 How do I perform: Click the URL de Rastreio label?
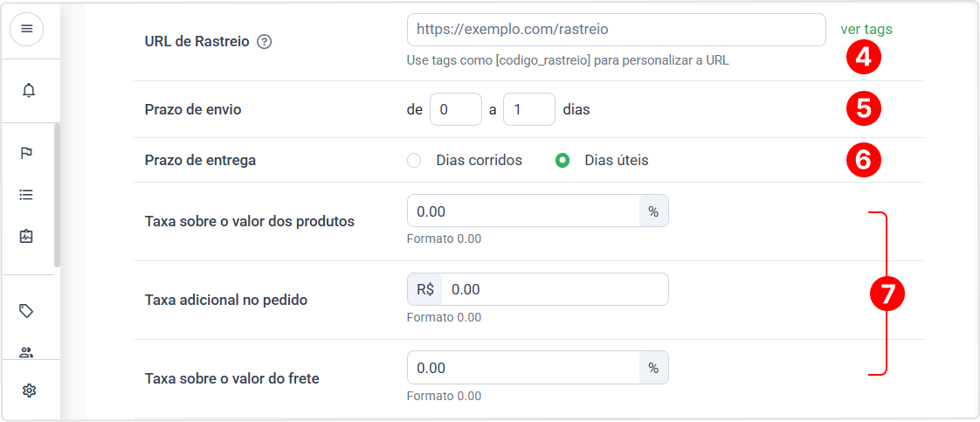[197, 42]
